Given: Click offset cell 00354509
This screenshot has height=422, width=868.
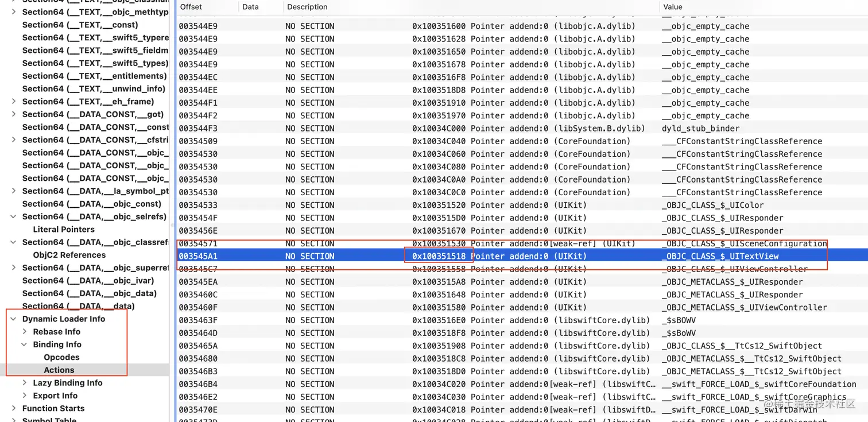Looking at the screenshot, I should (198, 141).
